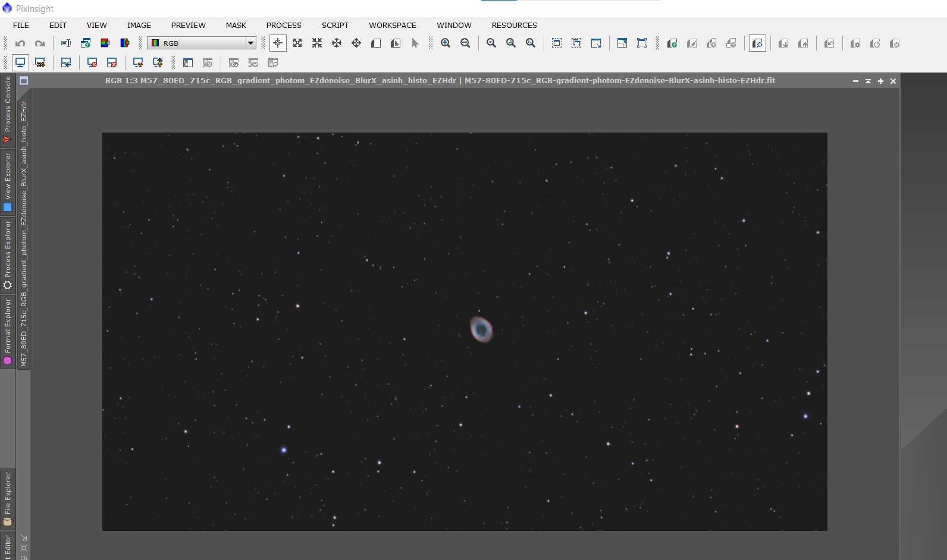This screenshot has height=560, width=947.
Task: Click the Zoom In magnifier icon
Action: [x=446, y=43]
